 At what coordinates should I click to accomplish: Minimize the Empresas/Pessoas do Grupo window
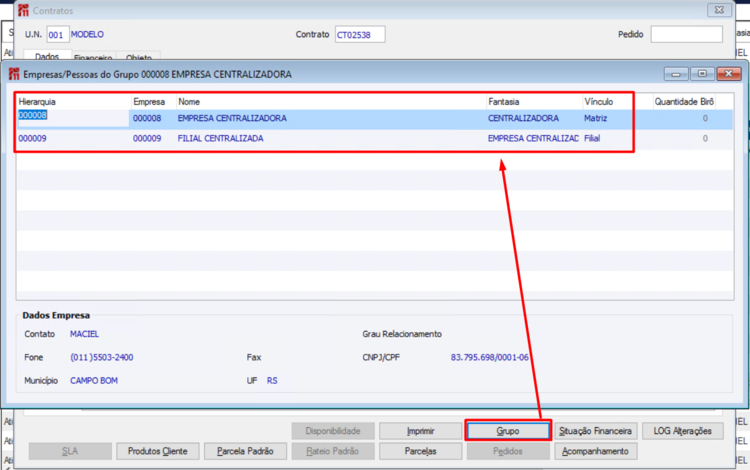point(676,74)
